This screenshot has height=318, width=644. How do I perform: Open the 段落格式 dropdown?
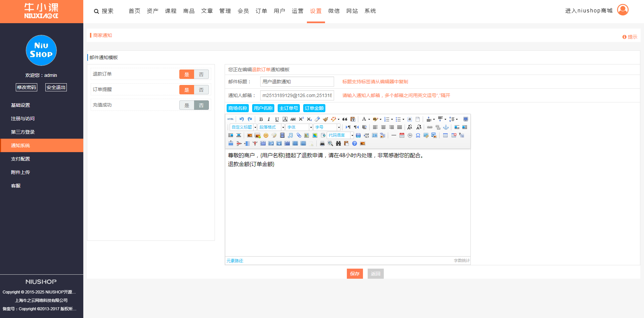(x=271, y=127)
